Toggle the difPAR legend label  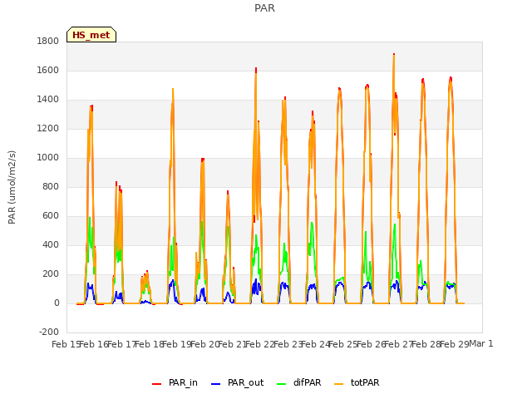(307, 382)
